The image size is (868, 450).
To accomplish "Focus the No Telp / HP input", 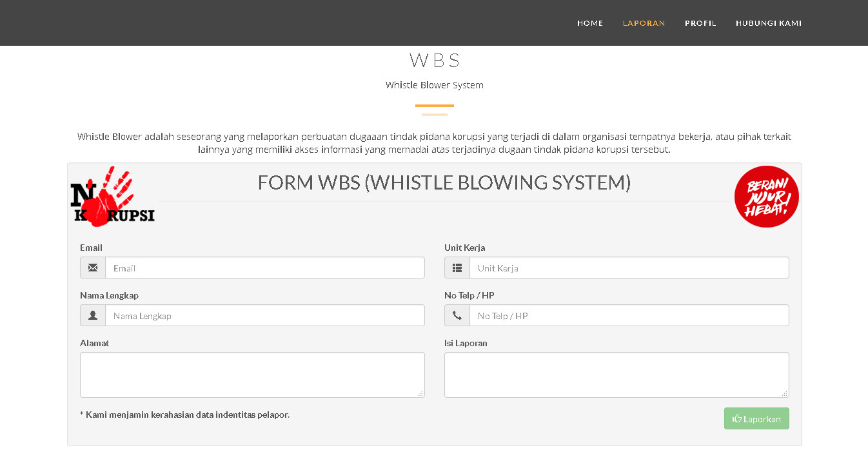I will coord(629,315).
